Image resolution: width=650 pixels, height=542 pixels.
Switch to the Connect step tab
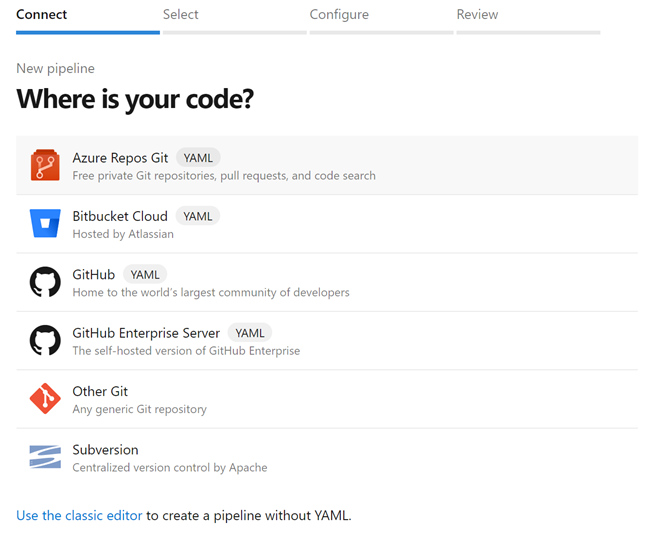(x=87, y=19)
